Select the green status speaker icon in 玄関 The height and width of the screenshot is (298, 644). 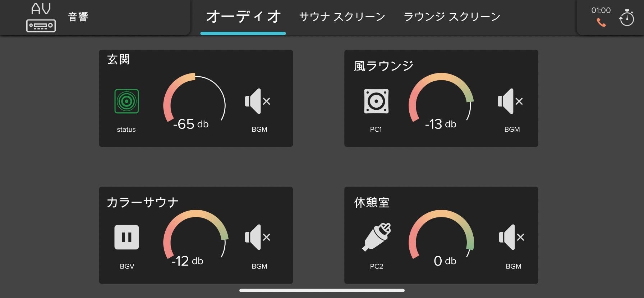(x=126, y=101)
